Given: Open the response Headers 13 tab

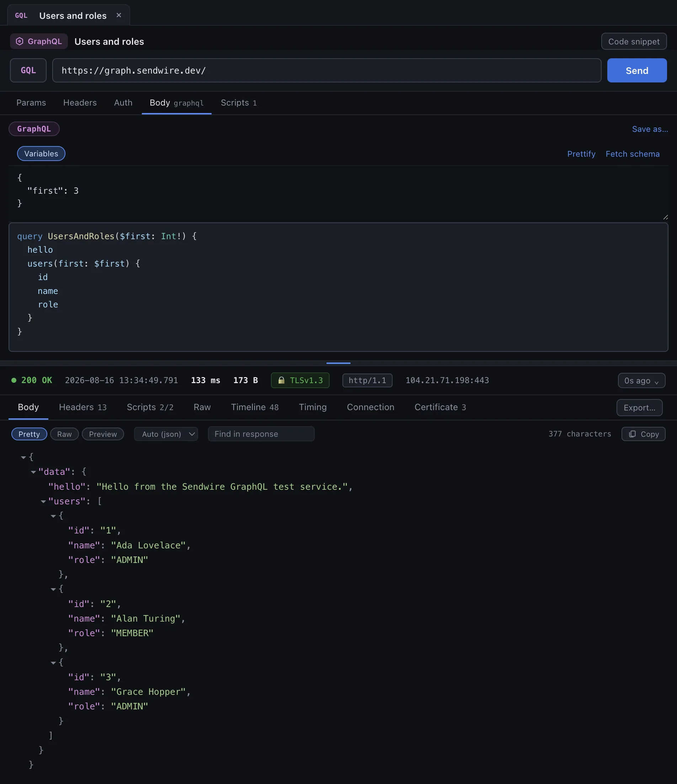Looking at the screenshot, I should (x=83, y=407).
